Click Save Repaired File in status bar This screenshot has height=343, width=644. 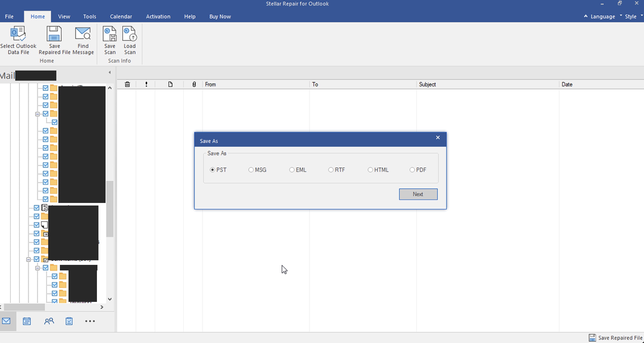pyautogui.click(x=616, y=338)
